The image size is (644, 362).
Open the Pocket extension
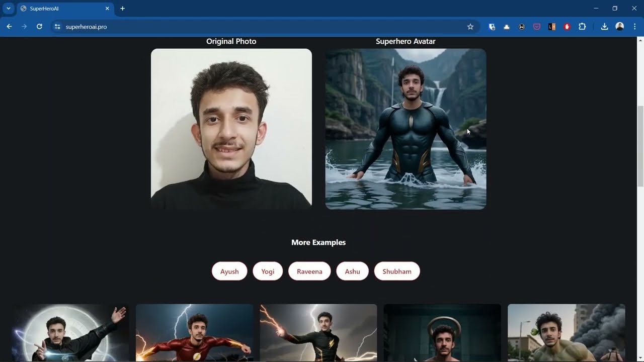(537, 27)
